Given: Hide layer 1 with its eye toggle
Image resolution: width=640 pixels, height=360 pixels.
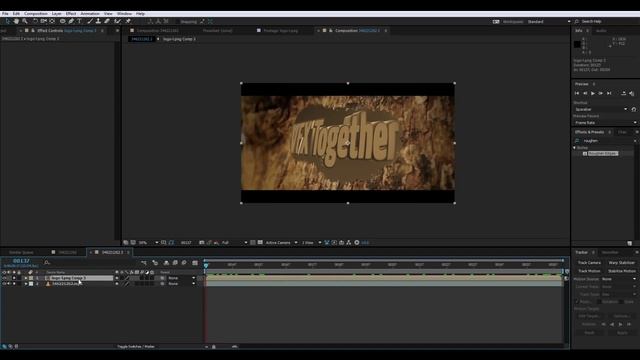Looking at the screenshot, I should pos(4,278).
